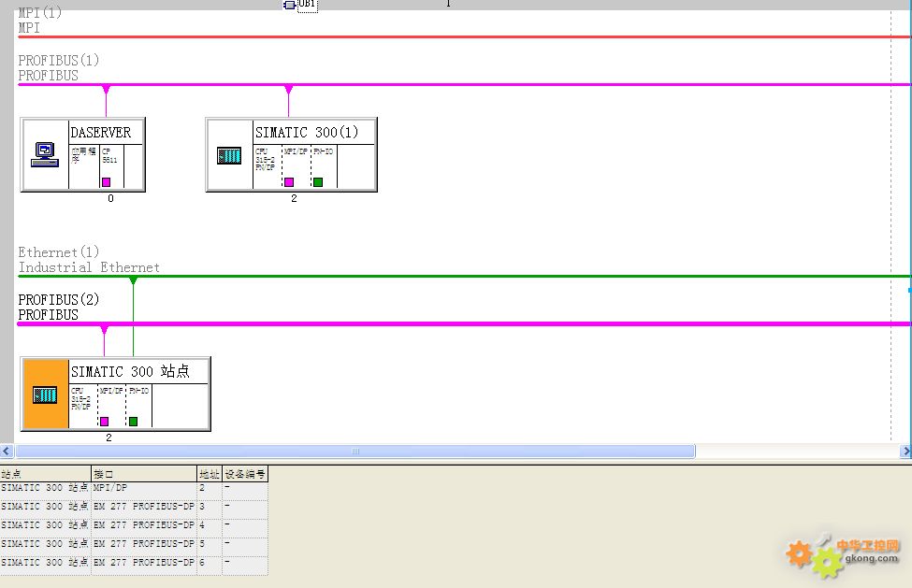Screen dimensions: 912x588
Task: Click the SIMATIC 300 站点 station title
Action: pos(130,371)
